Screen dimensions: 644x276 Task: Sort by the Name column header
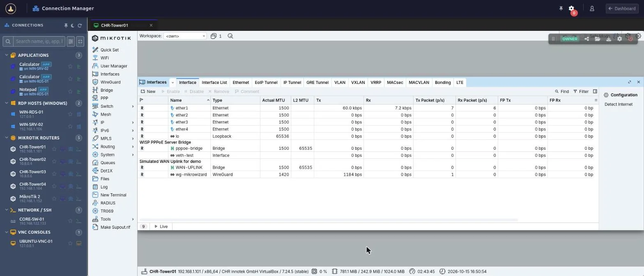tap(189, 100)
